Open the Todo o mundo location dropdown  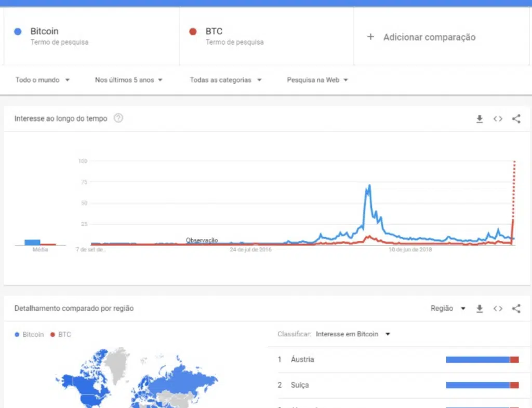43,80
